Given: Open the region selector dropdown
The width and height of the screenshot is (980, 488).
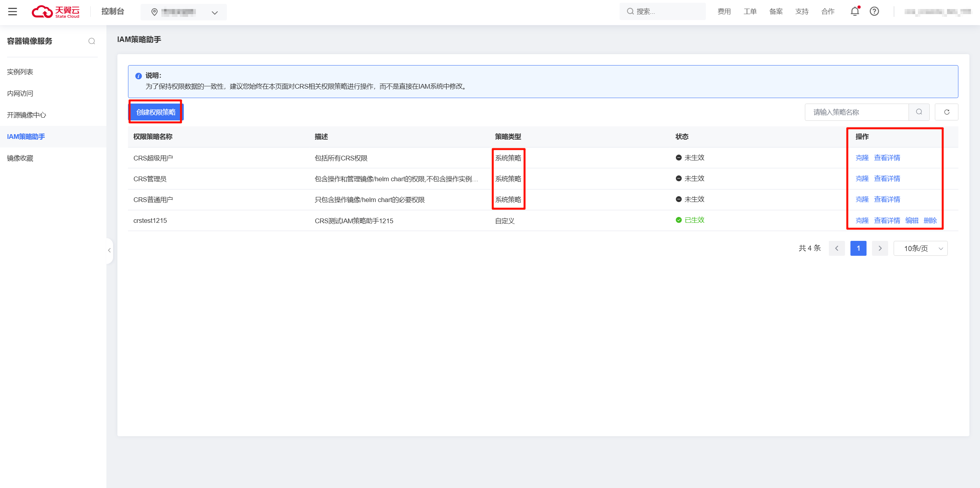Looking at the screenshot, I should point(184,12).
